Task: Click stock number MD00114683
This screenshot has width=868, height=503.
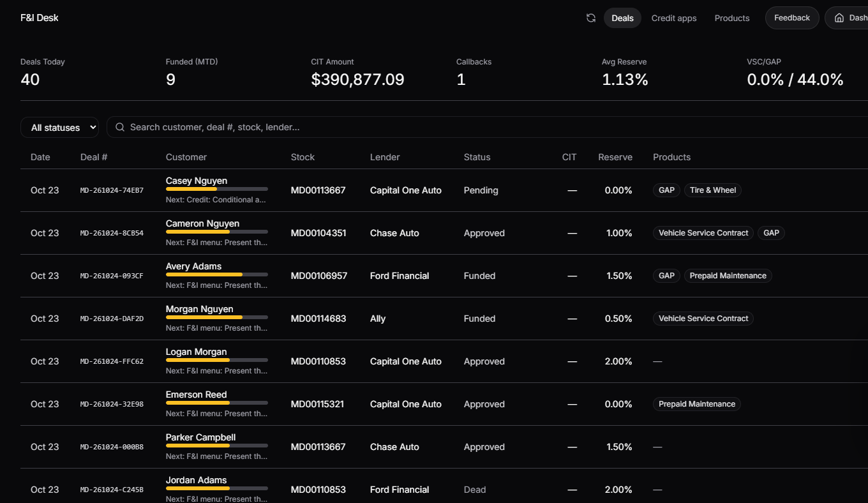Action: [x=318, y=319]
